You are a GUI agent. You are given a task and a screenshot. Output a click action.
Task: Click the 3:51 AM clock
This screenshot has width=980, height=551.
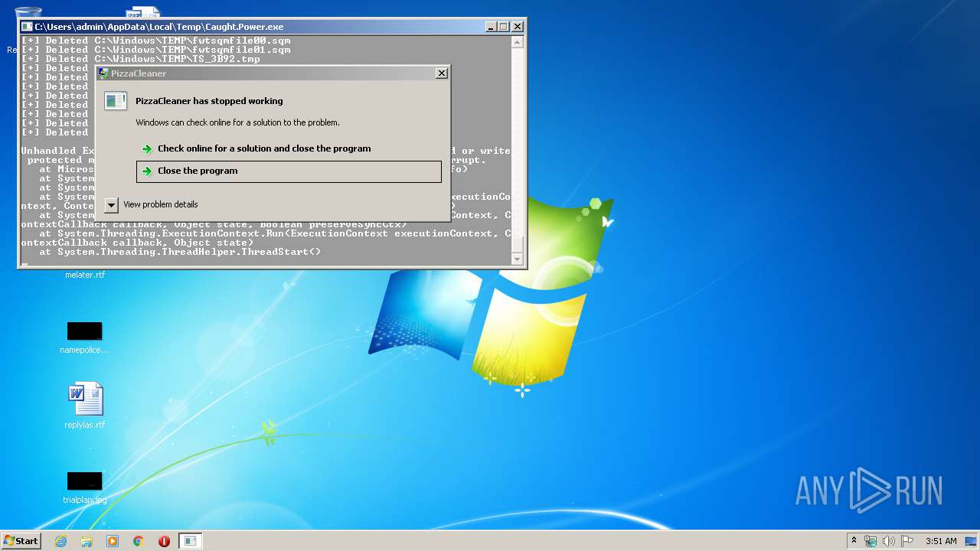coord(941,541)
